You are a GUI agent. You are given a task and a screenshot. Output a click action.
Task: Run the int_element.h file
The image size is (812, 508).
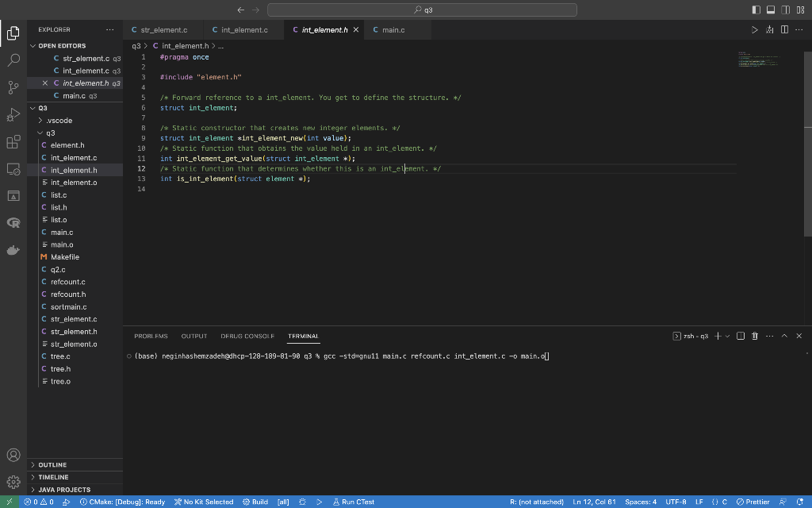tap(754, 29)
